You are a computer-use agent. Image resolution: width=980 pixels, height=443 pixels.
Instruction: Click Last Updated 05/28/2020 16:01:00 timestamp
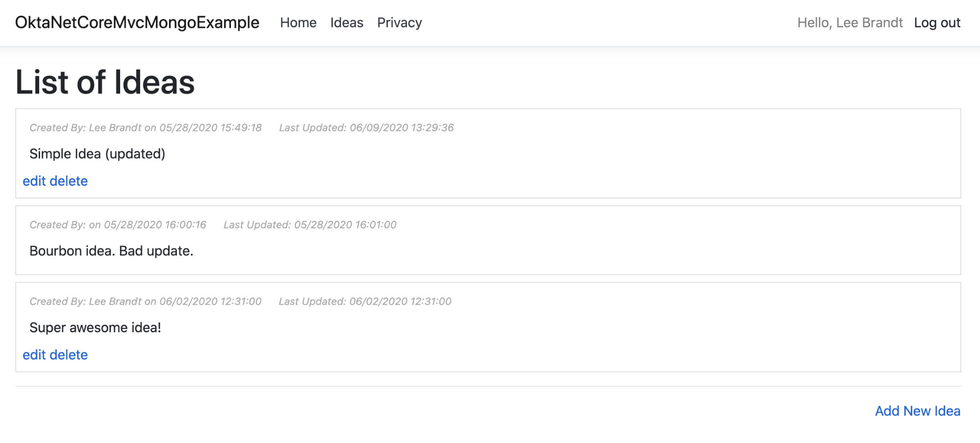tap(310, 225)
